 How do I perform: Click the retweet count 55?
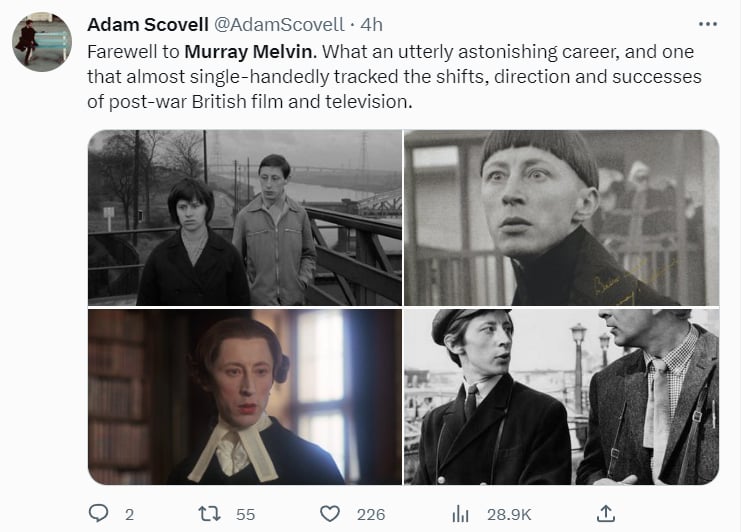click(245, 514)
